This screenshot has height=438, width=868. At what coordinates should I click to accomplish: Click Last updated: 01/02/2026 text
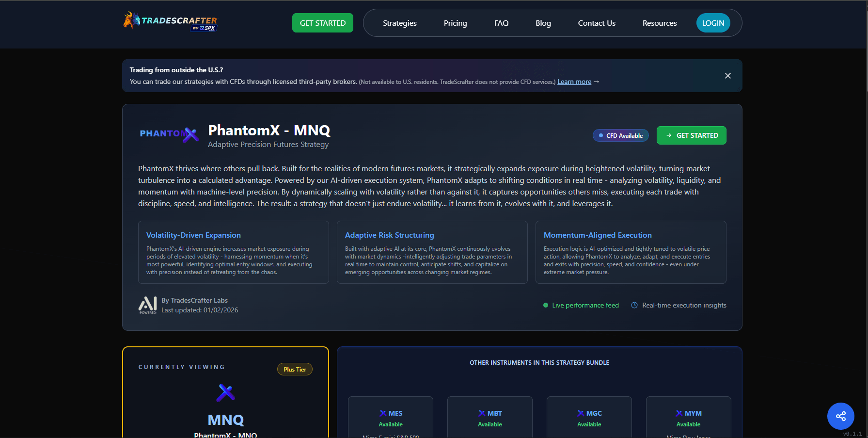(200, 310)
